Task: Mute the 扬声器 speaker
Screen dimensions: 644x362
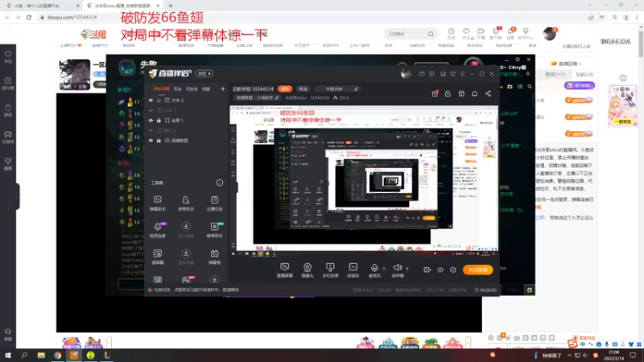Action: (x=397, y=270)
